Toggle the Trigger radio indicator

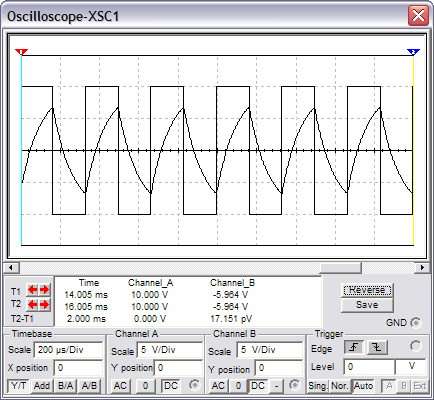[x=416, y=346]
